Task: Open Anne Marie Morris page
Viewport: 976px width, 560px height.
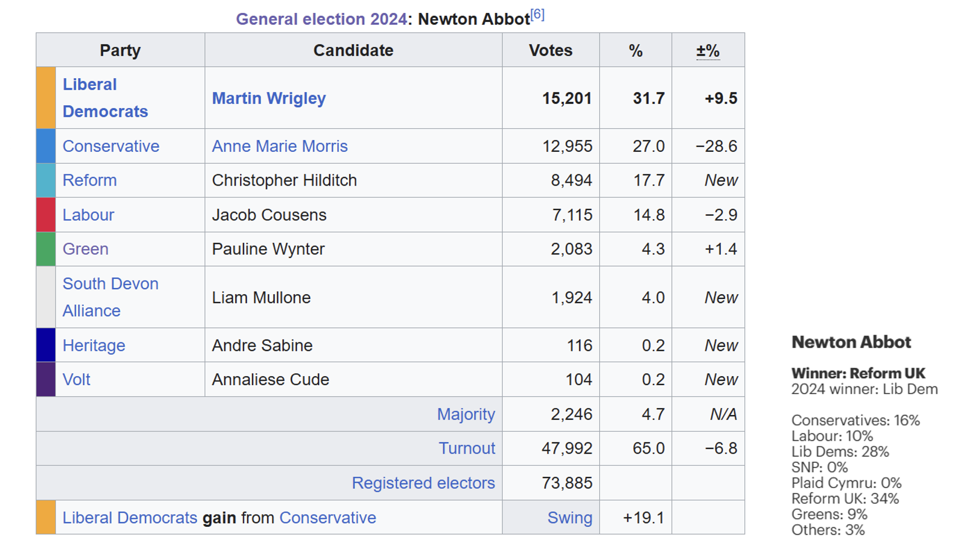Action: click(279, 146)
